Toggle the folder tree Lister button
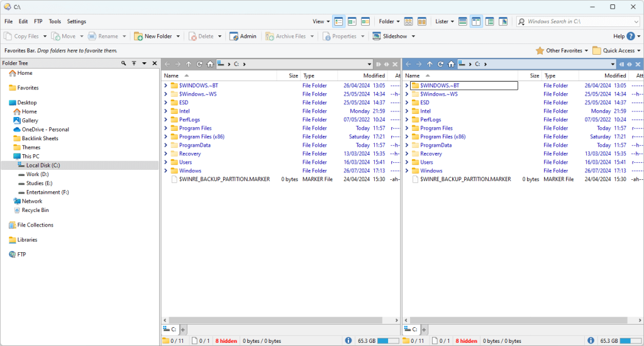This screenshot has width=644, height=346. pyautogui.click(x=490, y=21)
